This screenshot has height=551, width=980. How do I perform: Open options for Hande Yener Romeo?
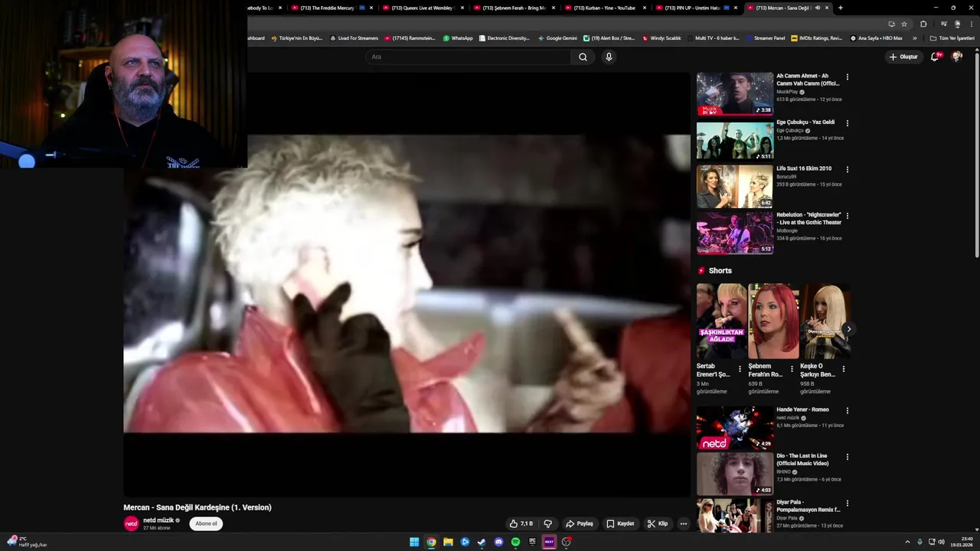coord(847,411)
